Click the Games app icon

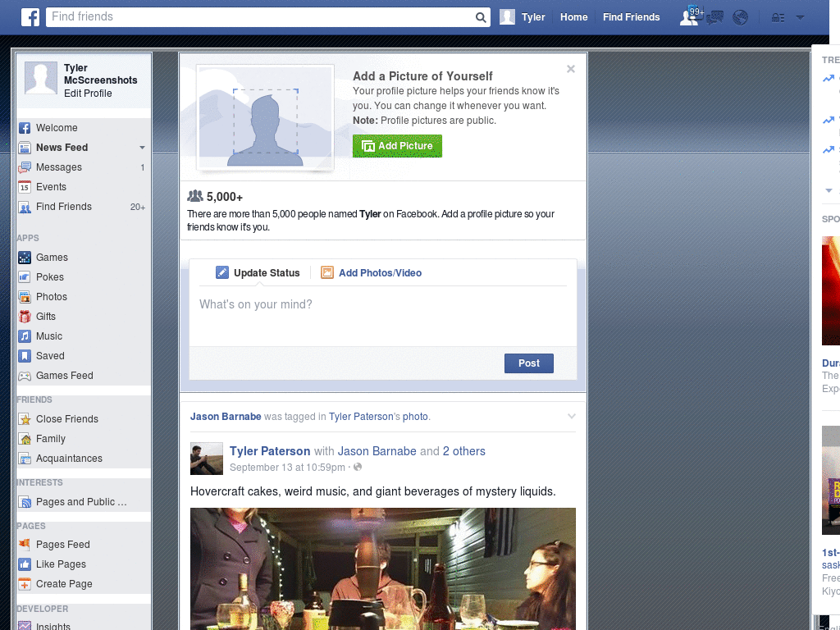(x=25, y=258)
